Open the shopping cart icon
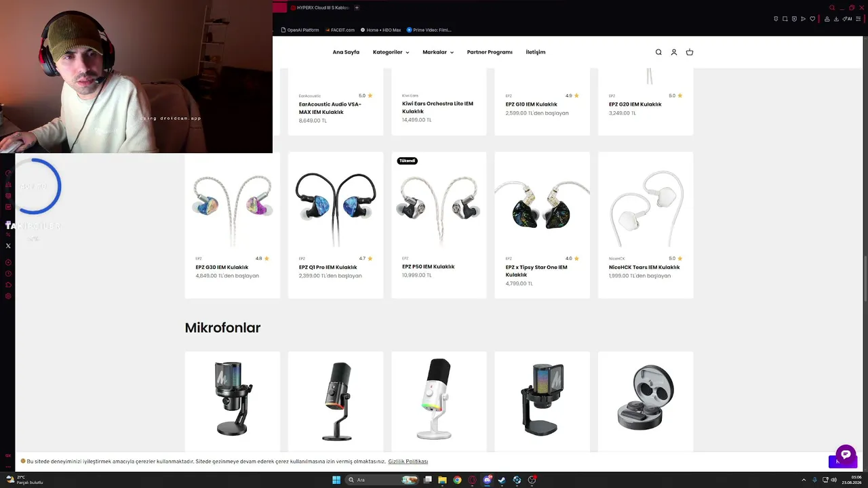 [x=690, y=52]
